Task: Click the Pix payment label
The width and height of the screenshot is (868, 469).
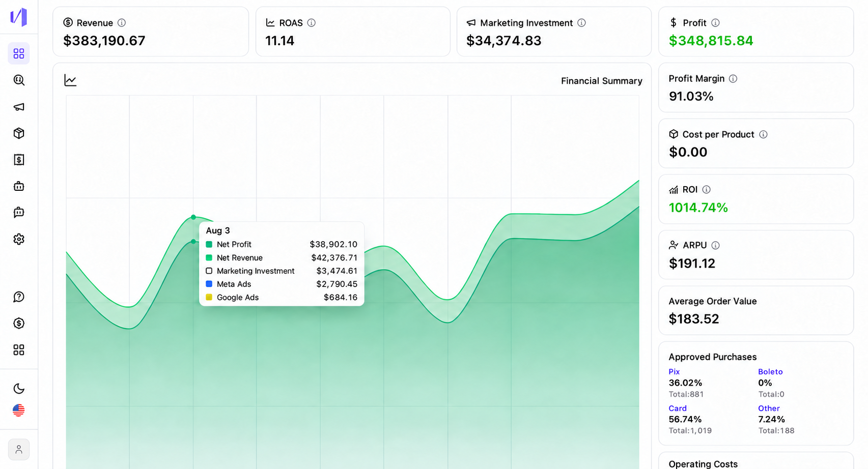Action: click(x=674, y=372)
